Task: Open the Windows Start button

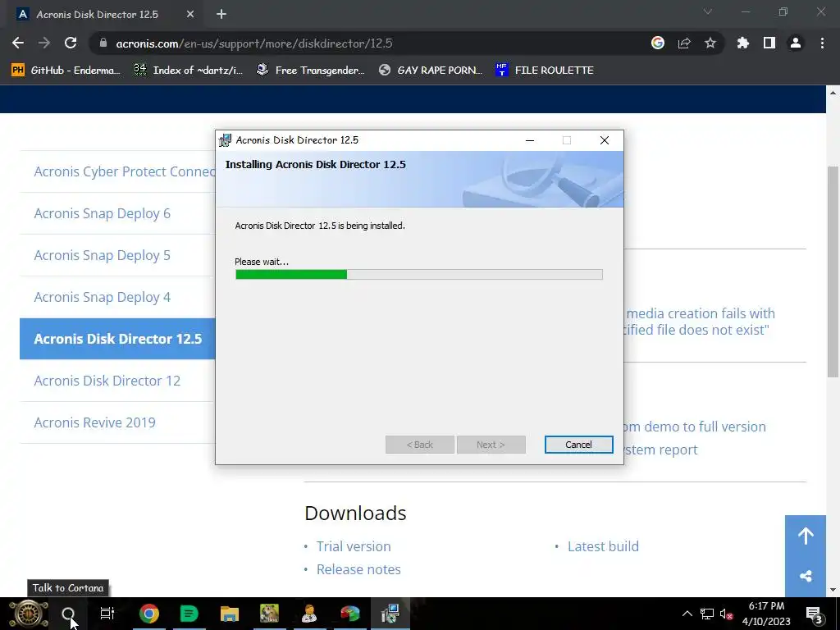Action: (x=29, y=614)
